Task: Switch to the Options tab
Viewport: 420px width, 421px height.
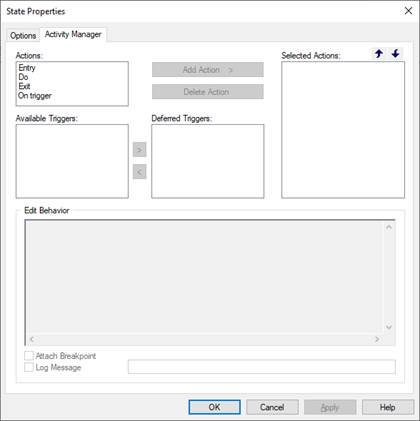Action: pos(23,35)
